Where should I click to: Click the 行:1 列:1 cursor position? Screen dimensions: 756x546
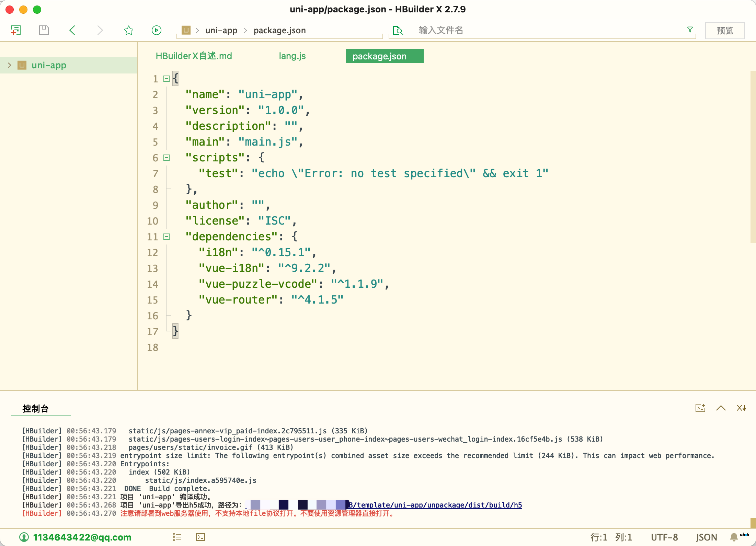pos(611,537)
